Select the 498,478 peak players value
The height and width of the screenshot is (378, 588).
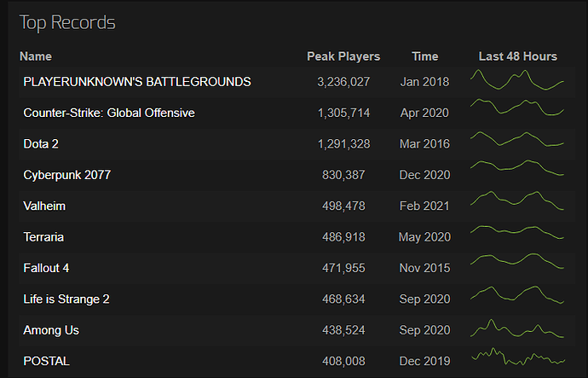tap(343, 206)
